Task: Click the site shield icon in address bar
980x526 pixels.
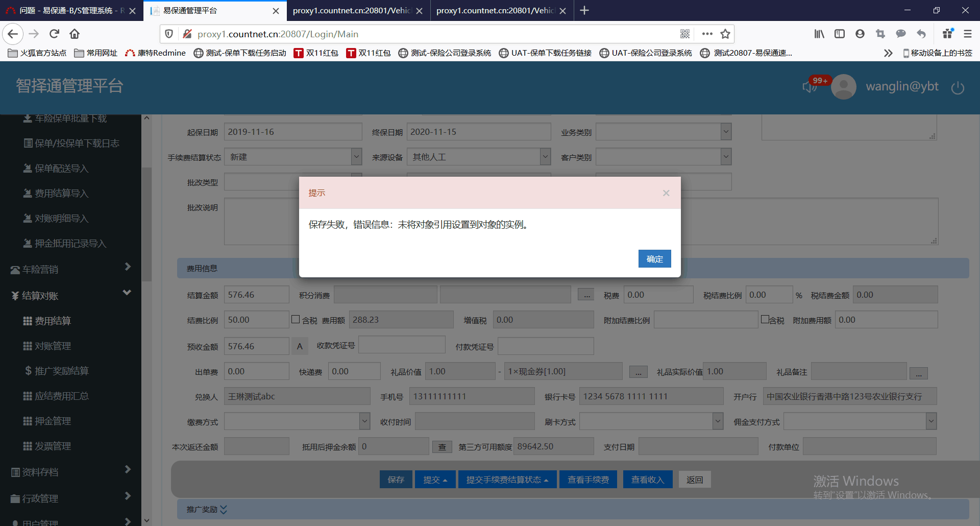Action: (x=169, y=34)
